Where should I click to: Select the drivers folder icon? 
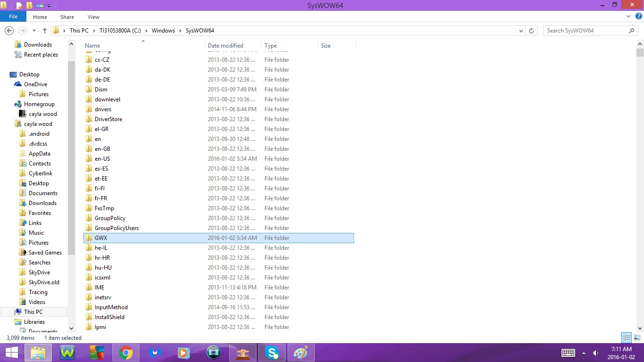coord(89,109)
